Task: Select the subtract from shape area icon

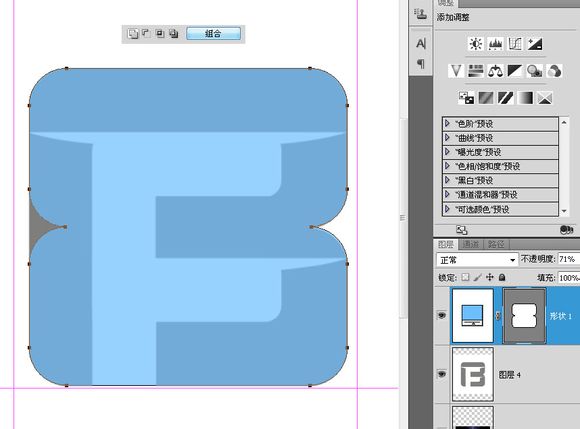Action: pos(146,34)
